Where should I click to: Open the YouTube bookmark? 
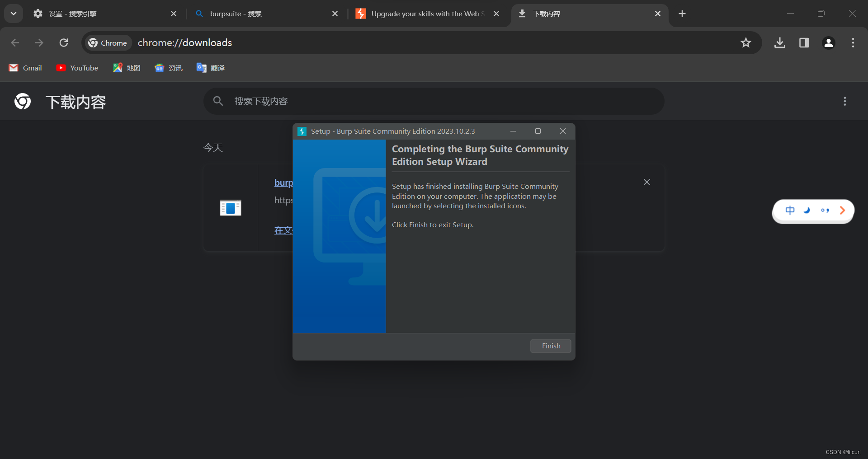(x=77, y=68)
